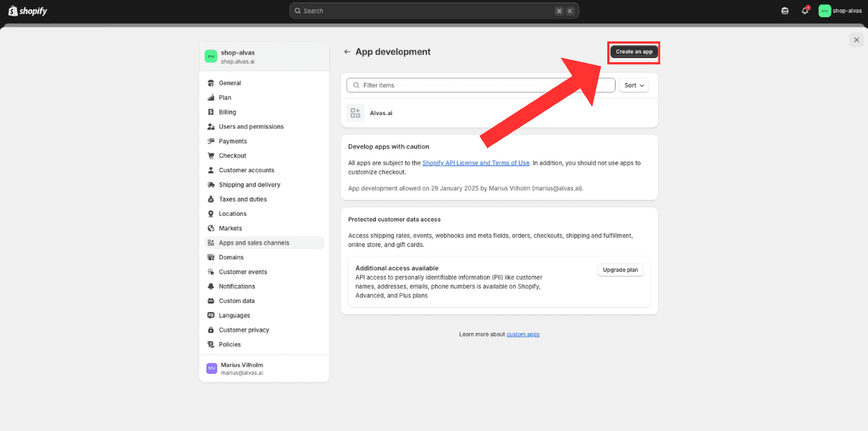
Task: Click the Upgrade plan button
Action: pos(620,270)
